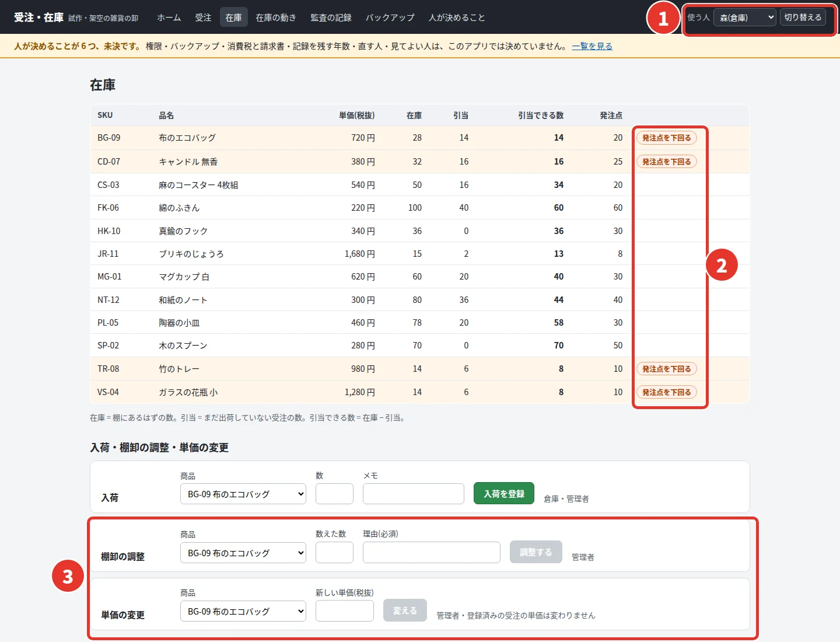Click the 入荷 memo field
The width and height of the screenshot is (840, 642).
click(x=414, y=494)
